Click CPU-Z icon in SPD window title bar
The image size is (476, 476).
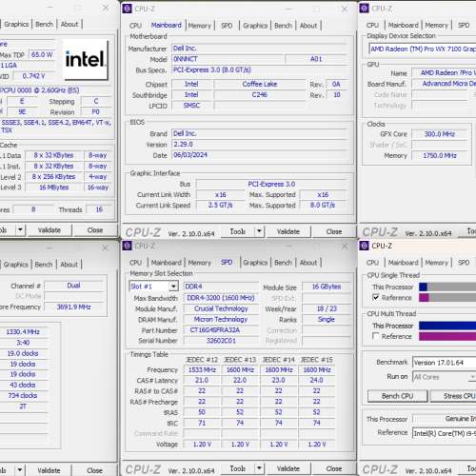(128, 246)
